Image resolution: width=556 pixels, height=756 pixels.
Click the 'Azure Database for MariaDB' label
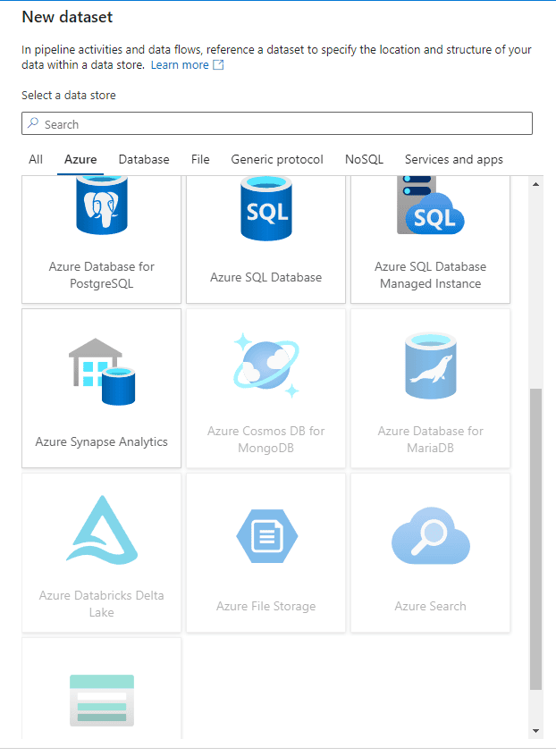click(431, 440)
